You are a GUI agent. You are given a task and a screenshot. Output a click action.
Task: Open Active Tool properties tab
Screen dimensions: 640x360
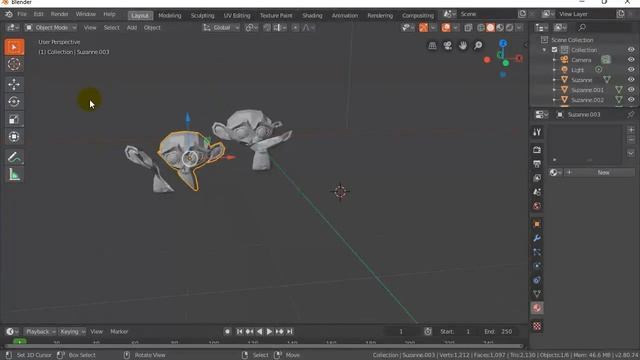coord(537,132)
